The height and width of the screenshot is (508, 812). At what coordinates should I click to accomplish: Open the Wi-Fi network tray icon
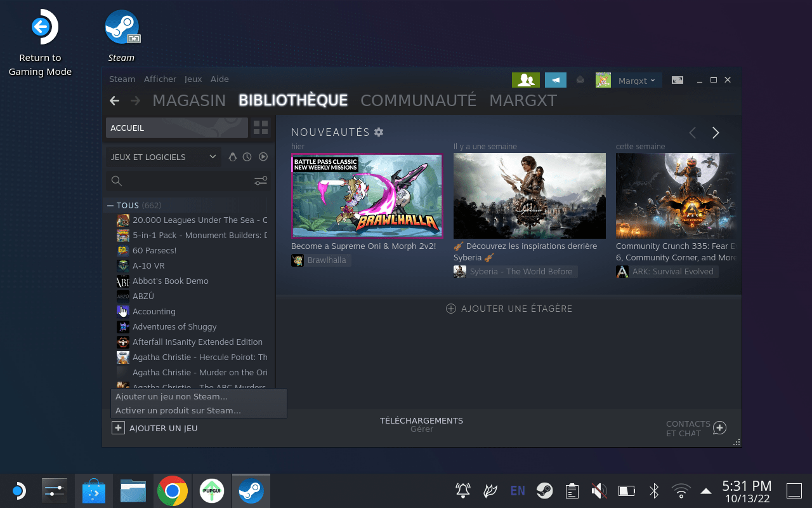pos(681,491)
